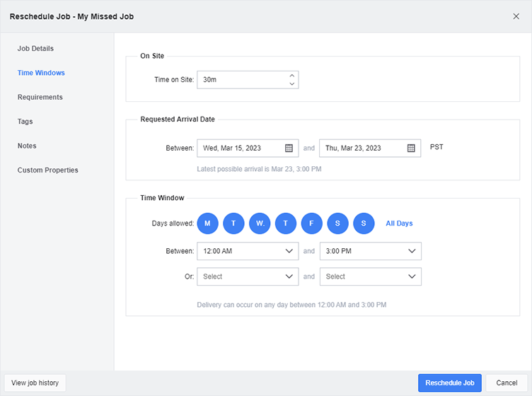Increase Time on Site with up arrow

click(x=291, y=76)
